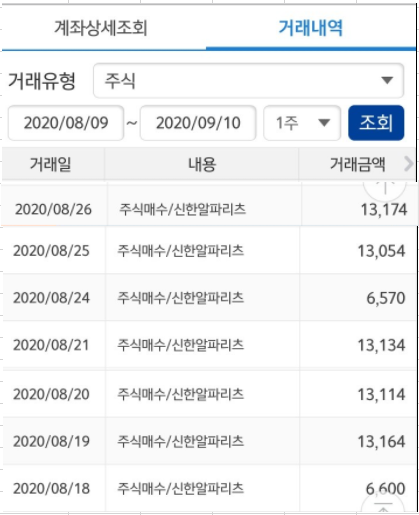Click 주식매수/신한알파리츠 in the 2020/08/26 row
This screenshot has width=419, height=515.
tap(183, 209)
